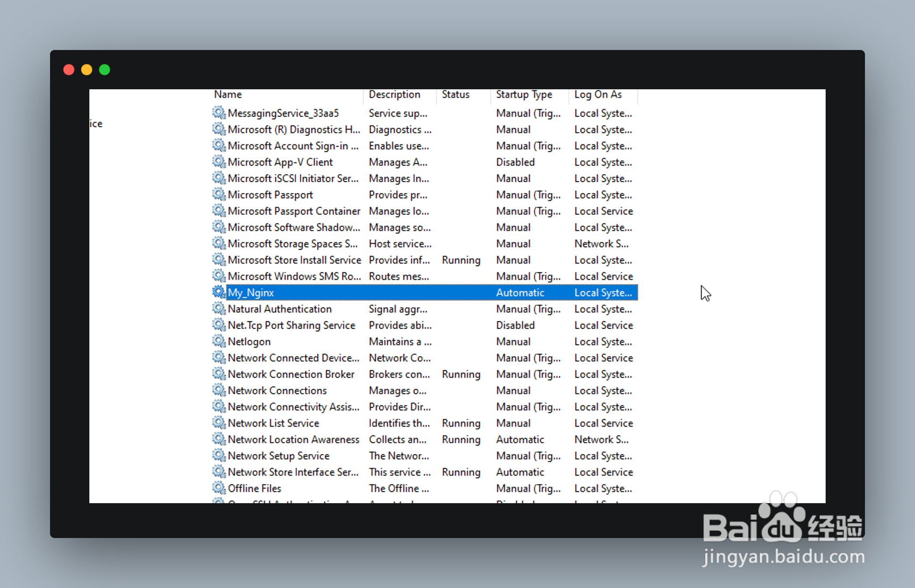Click gear icon for MessagingService_33aa5

coord(218,113)
